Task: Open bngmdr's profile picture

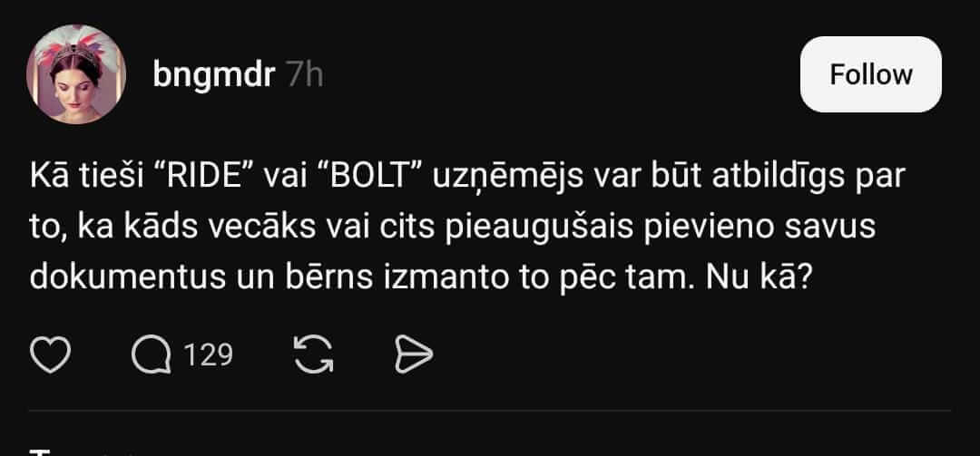Action: [76, 74]
